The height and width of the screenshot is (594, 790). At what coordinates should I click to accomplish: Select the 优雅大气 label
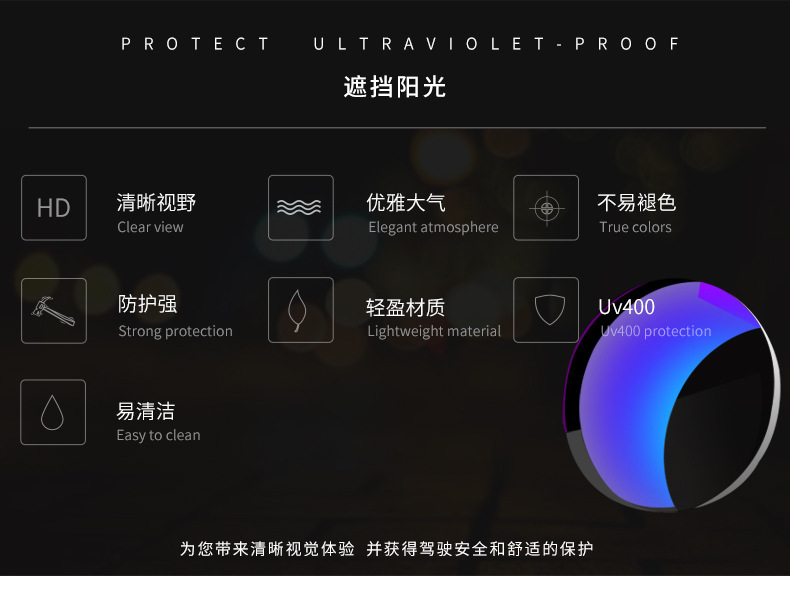pyautogui.click(x=406, y=203)
